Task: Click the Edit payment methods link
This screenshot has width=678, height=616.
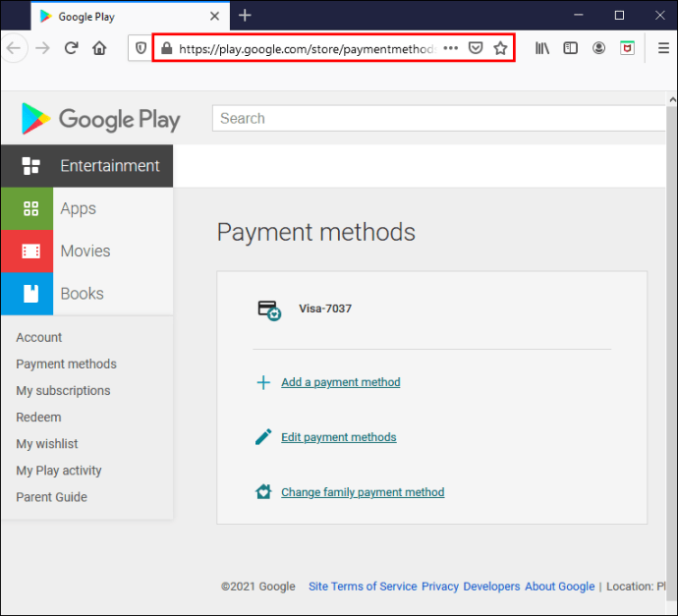Action: tap(339, 437)
